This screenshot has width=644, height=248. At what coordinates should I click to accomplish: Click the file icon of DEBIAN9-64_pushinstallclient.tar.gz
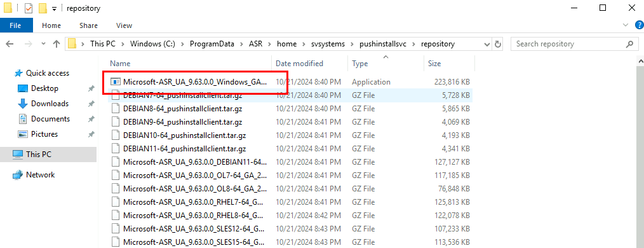tap(116, 122)
